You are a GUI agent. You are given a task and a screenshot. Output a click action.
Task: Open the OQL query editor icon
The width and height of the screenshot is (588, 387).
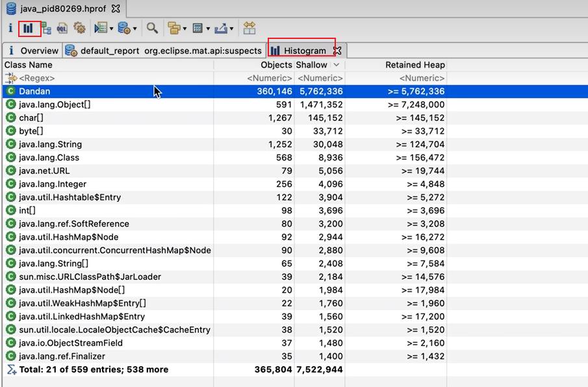(x=62, y=28)
